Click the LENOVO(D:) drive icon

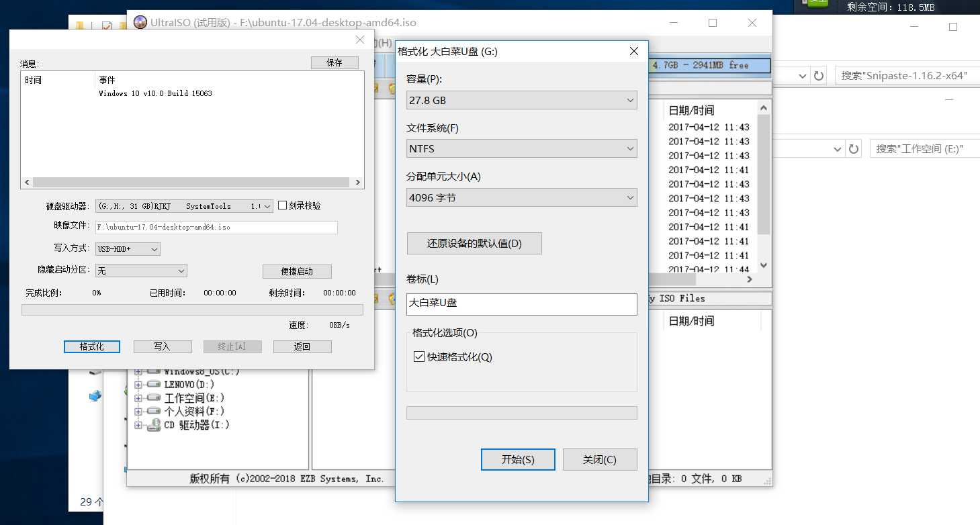click(x=153, y=384)
